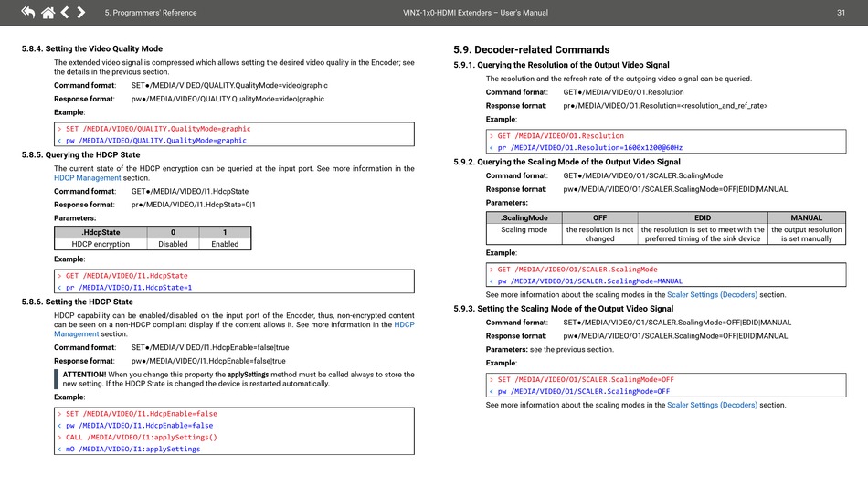Click the document title 'VINX-1x0-HDMI Extenders – User's Manual'
The height and width of the screenshot is (487, 868).
coord(475,13)
